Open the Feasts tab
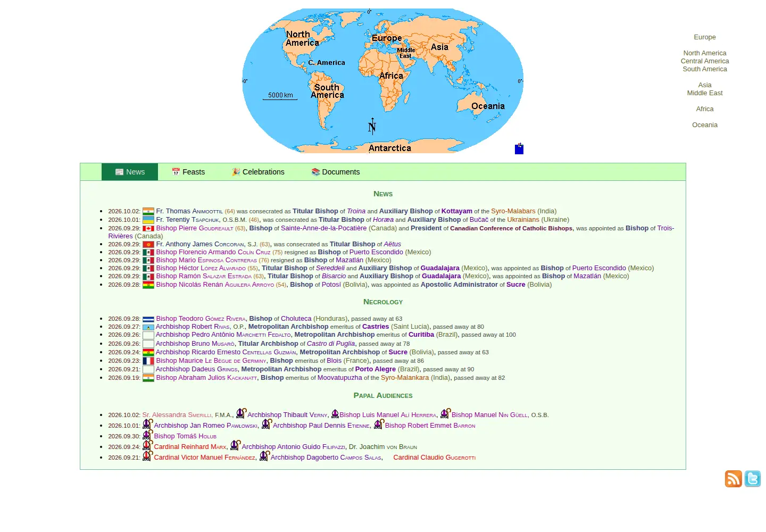Screen dimensions: 766x532 (188, 172)
